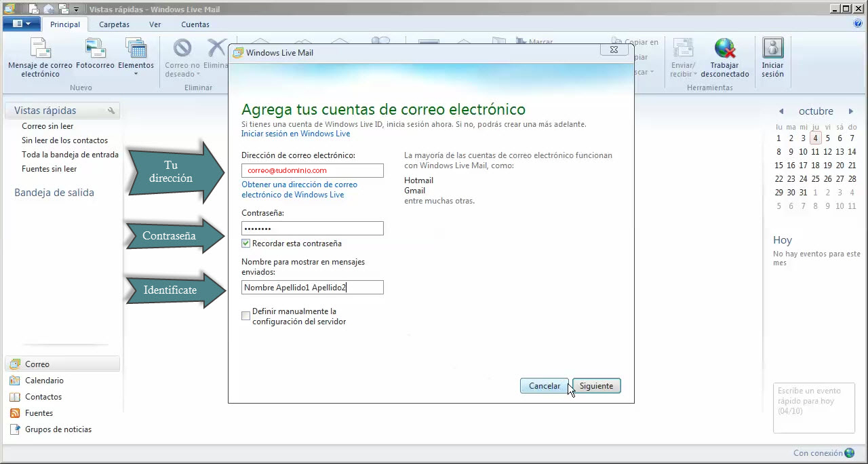
Task: Click the Vistas rápidas options icon
Action: tap(111, 111)
